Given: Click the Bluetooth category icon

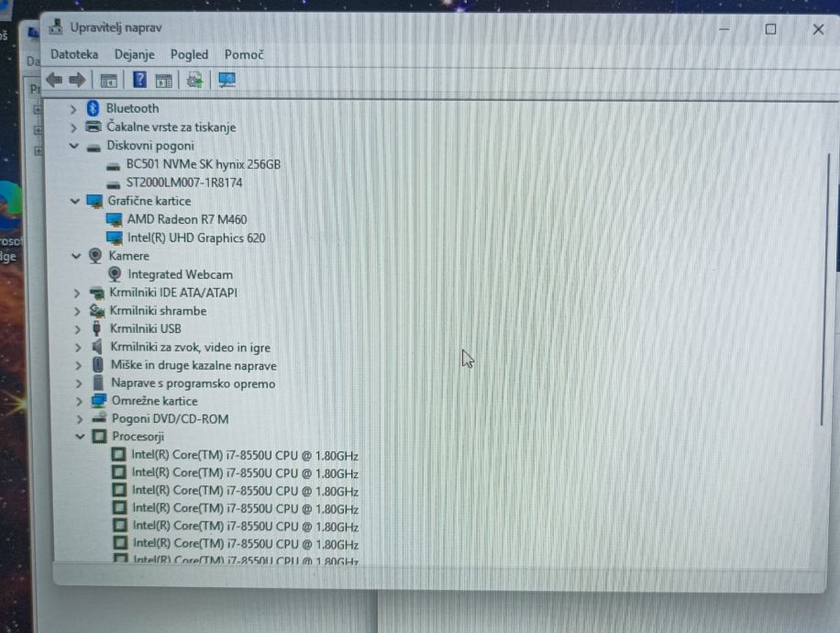Looking at the screenshot, I should [93, 108].
